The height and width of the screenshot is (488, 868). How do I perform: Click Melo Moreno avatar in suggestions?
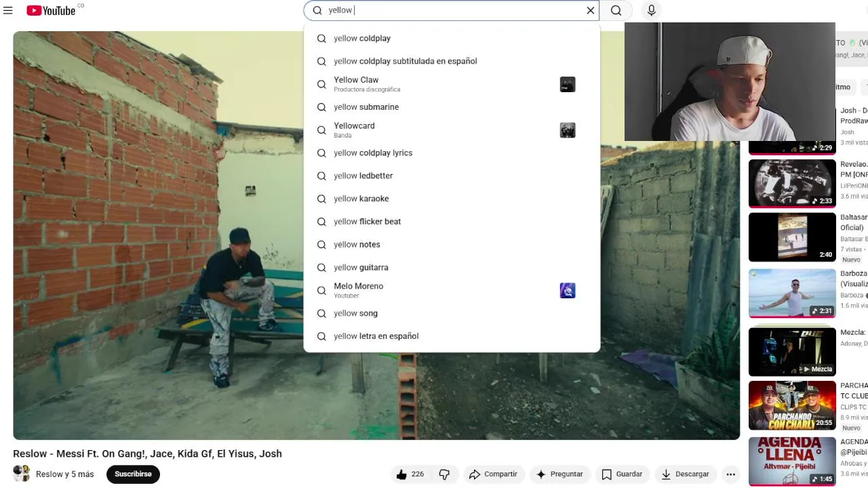point(568,291)
